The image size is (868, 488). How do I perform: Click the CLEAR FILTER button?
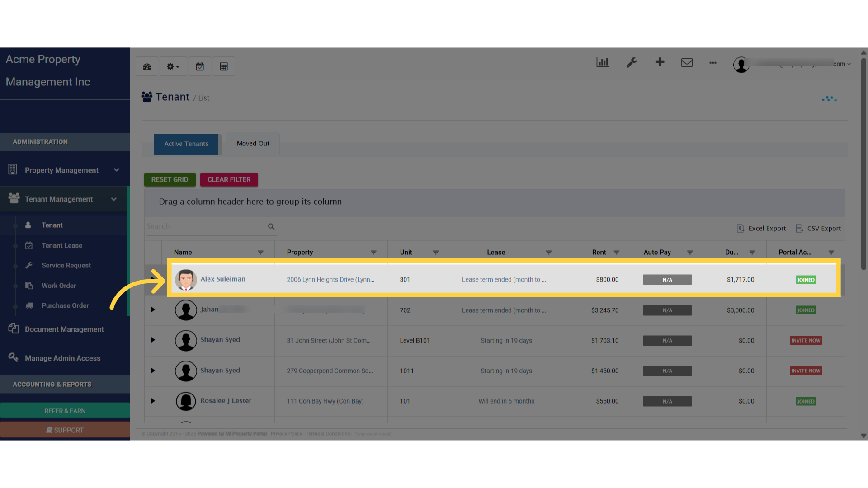[x=229, y=179]
